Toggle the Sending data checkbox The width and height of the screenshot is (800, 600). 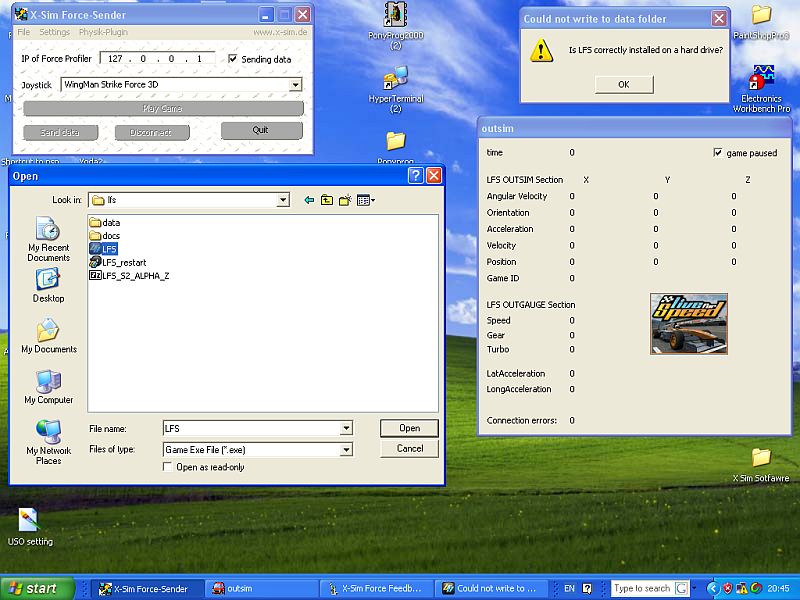pyautogui.click(x=233, y=59)
